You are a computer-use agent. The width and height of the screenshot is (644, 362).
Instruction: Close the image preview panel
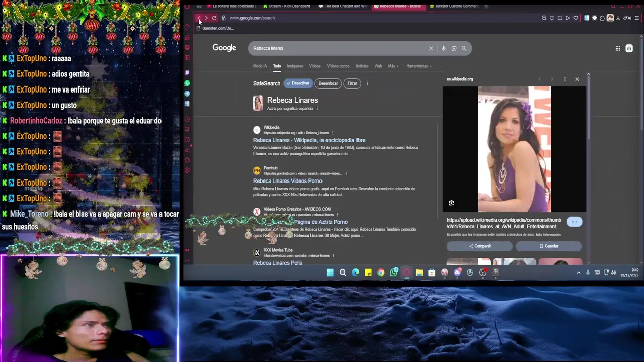coord(577,79)
